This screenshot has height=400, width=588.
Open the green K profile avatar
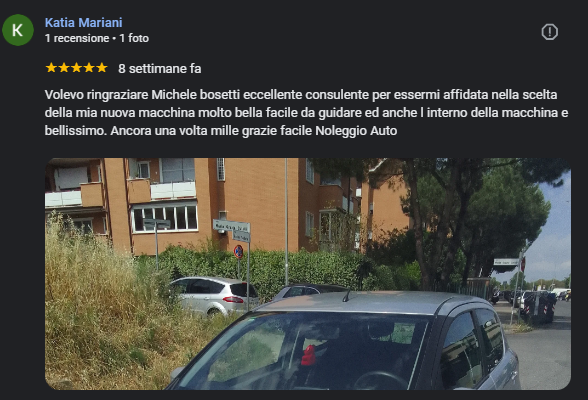click(x=18, y=30)
